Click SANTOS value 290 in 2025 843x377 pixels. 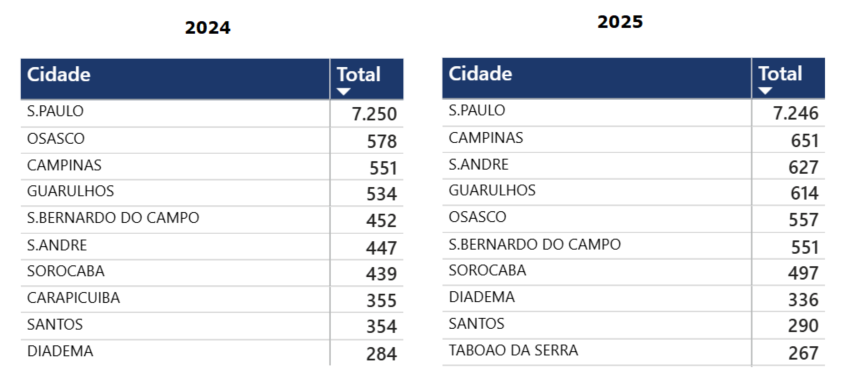coord(803,326)
